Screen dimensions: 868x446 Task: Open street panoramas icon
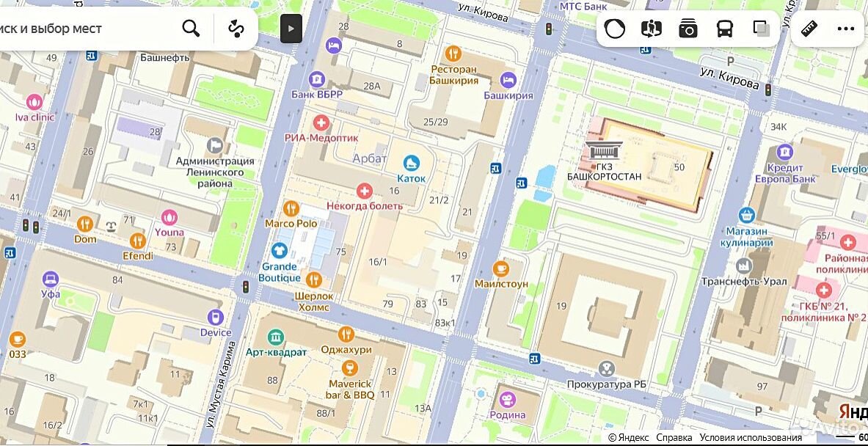(651, 28)
